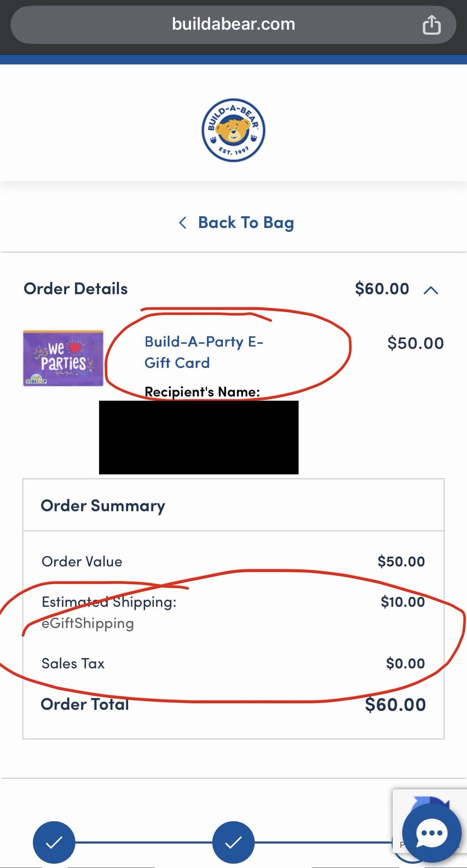Click the Order Details heading

76,289
